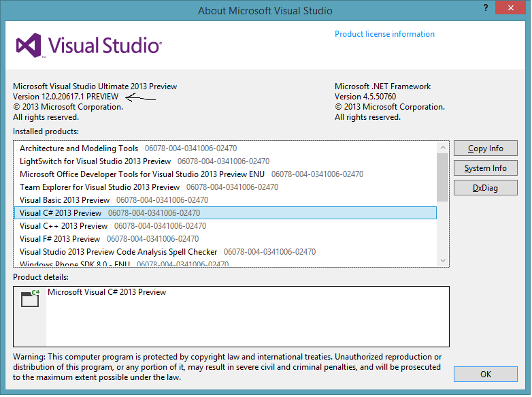The width and height of the screenshot is (532, 397).
Task: Click the Version 12.0.20617.1 PREVIEW text
Action: click(x=65, y=97)
